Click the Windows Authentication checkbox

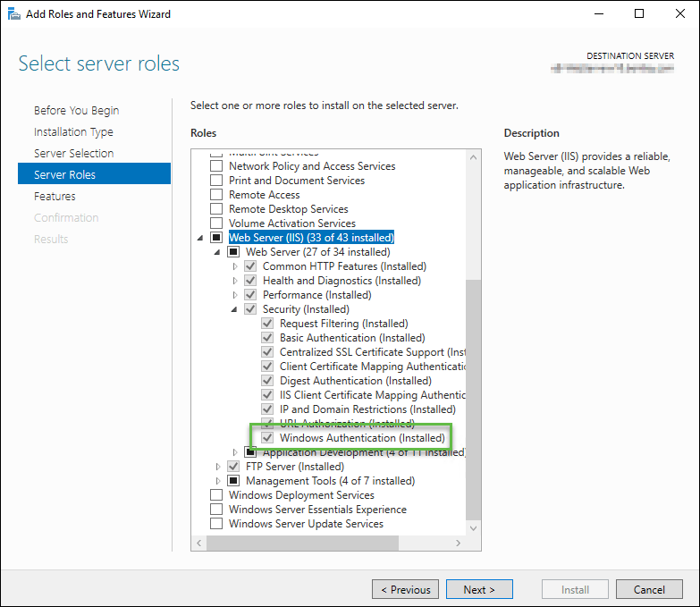pyautogui.click(x=267, y=438)
